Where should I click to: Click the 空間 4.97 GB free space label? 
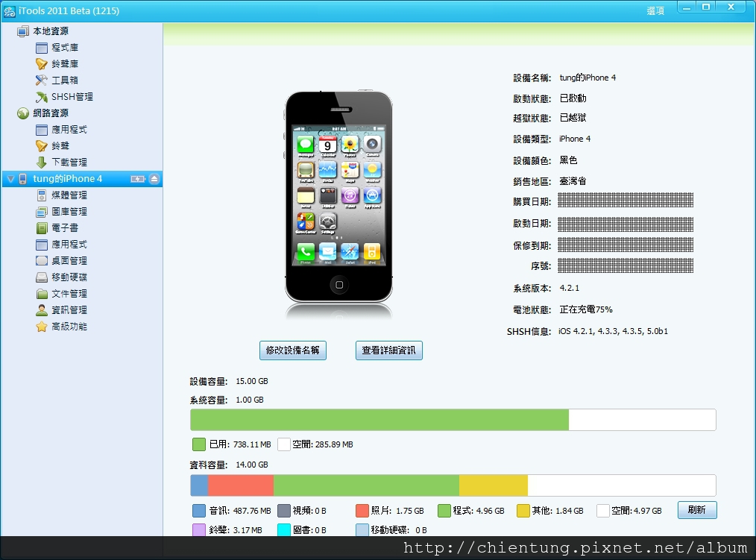[x=637, y=511]
